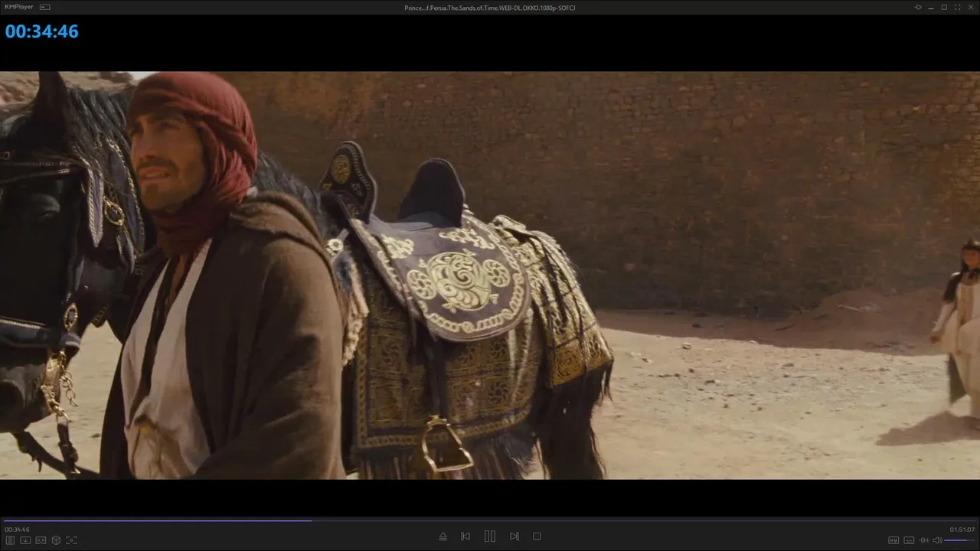This screenshot has height=551, width=980.
Task: Minimize the KMPlayer window
Action: pyautogui.click(x=931, y=7)
